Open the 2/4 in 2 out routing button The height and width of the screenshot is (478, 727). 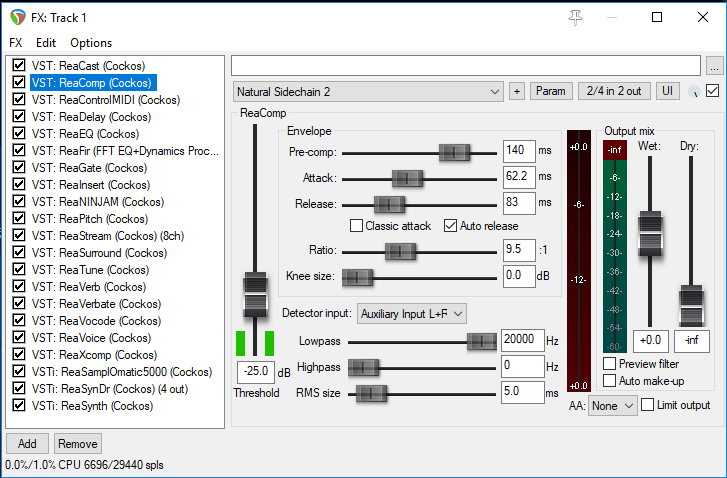tap(614, 91)
